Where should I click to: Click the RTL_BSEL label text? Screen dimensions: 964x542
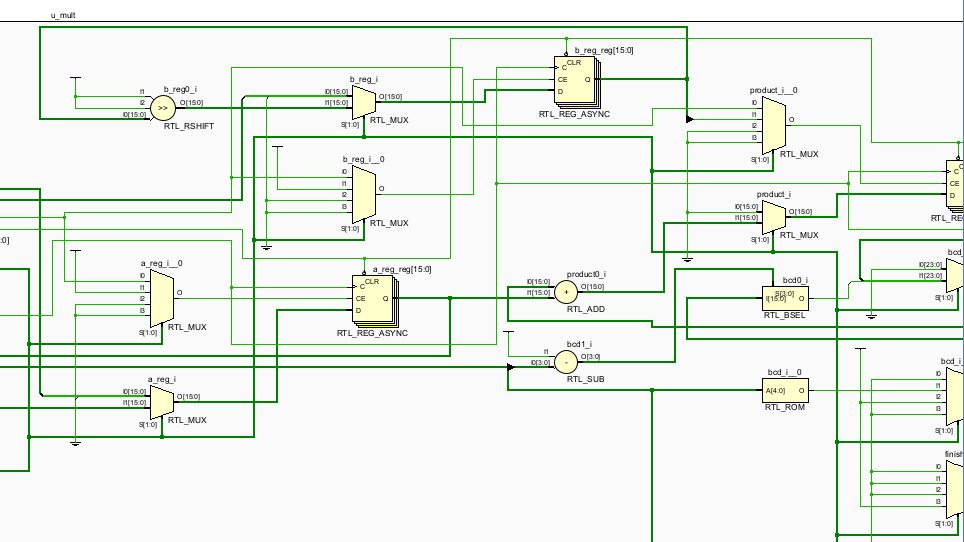click(784, 315)
